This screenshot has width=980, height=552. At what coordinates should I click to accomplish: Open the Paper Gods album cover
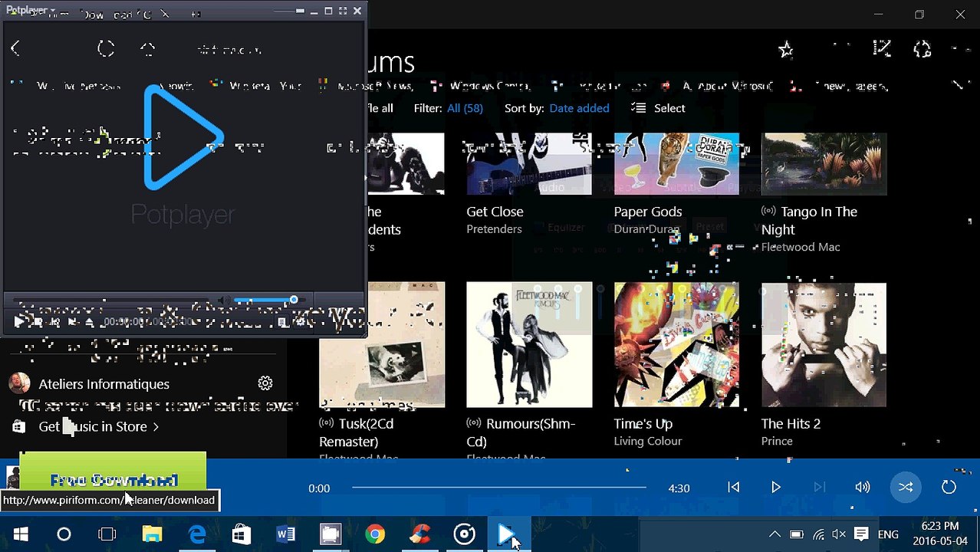[676, 164]
